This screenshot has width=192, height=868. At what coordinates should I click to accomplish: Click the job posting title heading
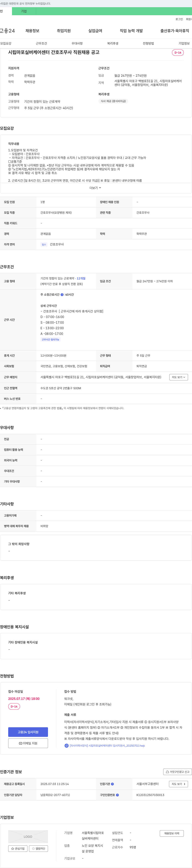coord(54,52)
